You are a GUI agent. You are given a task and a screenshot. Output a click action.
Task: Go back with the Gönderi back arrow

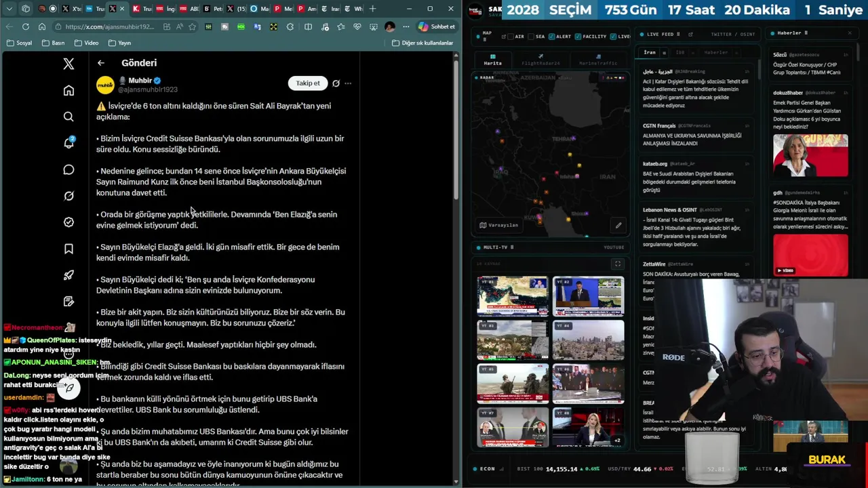pos(101,63)
